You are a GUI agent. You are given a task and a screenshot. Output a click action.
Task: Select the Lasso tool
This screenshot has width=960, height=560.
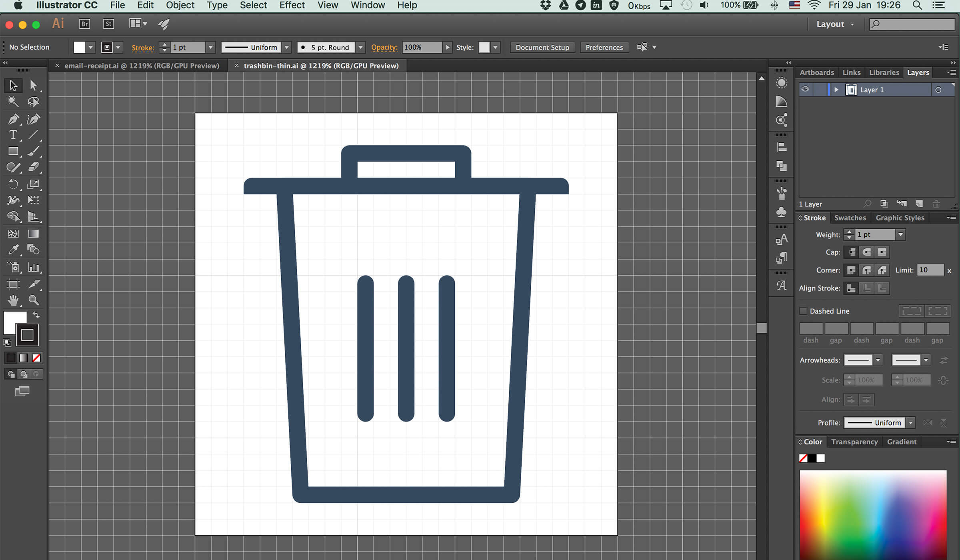34,102
